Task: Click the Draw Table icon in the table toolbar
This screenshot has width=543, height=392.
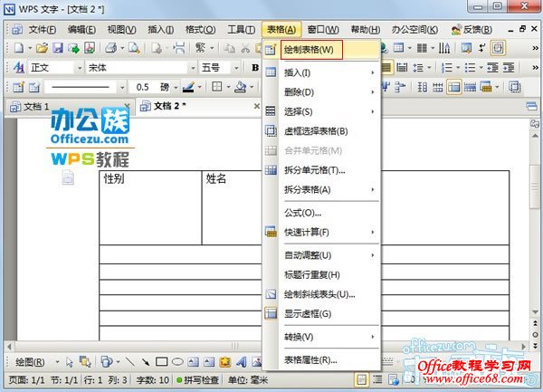Action: coord(18,87)
